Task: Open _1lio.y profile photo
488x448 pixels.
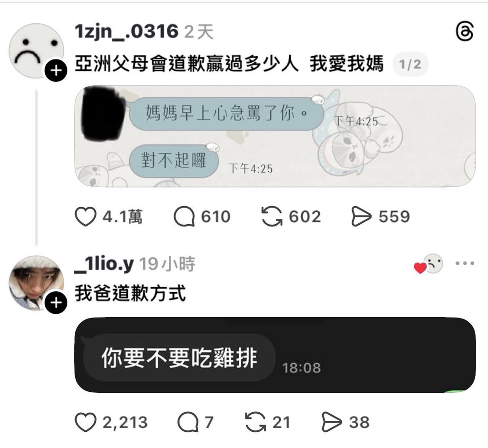Action: pos(36,283)
